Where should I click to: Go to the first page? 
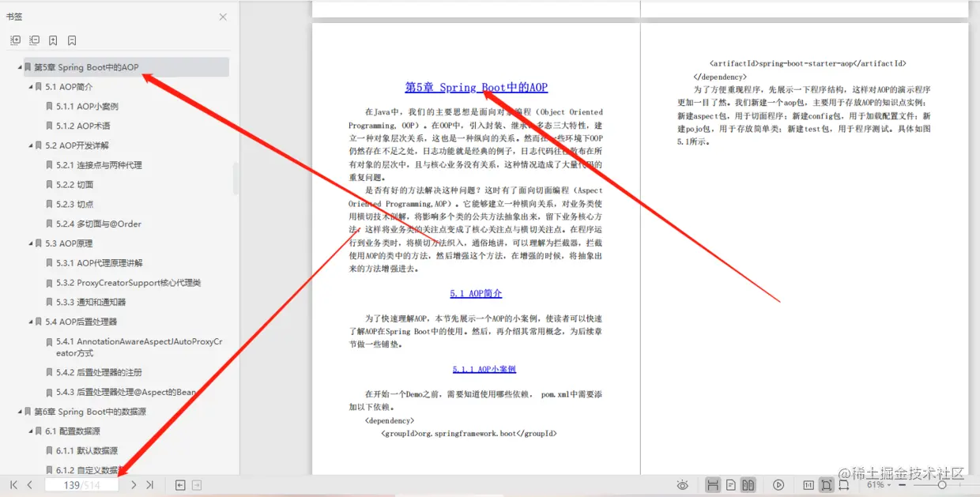tap(13, 485)
